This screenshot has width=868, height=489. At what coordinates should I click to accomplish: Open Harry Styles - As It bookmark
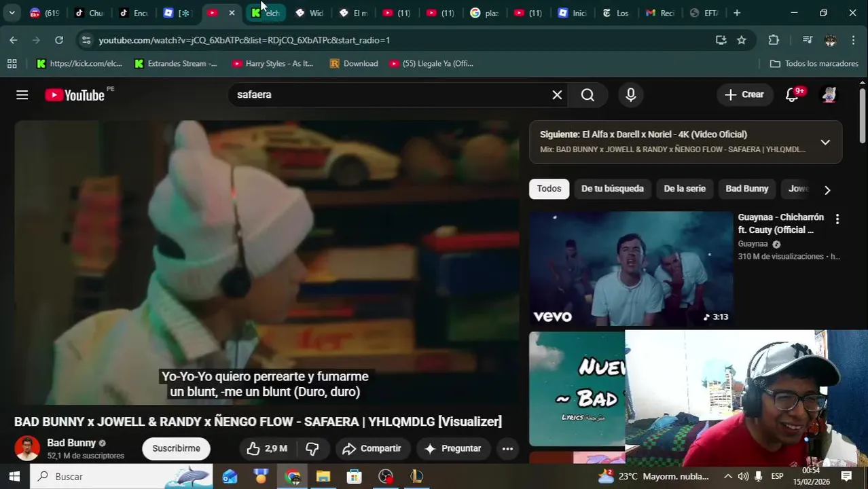[272, 63]
